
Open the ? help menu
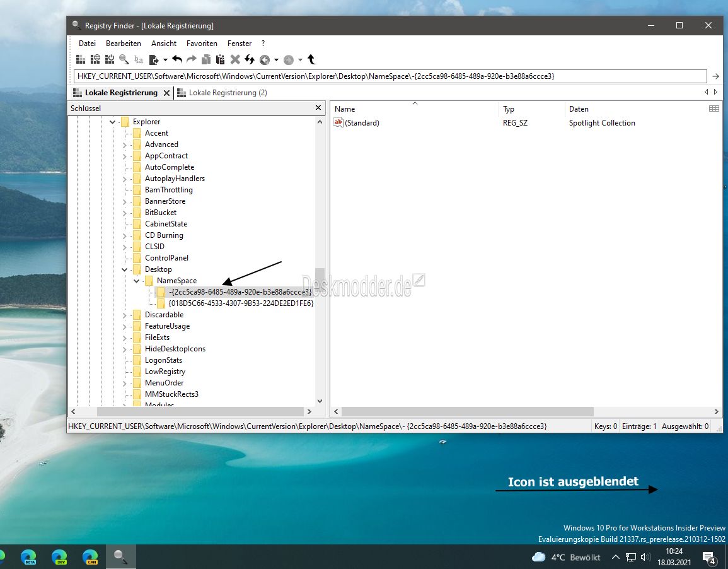pos(263,43)
